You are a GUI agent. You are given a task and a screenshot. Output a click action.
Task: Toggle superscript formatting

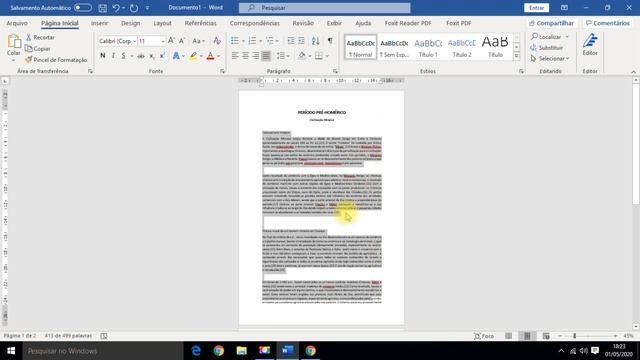(162, 56)
